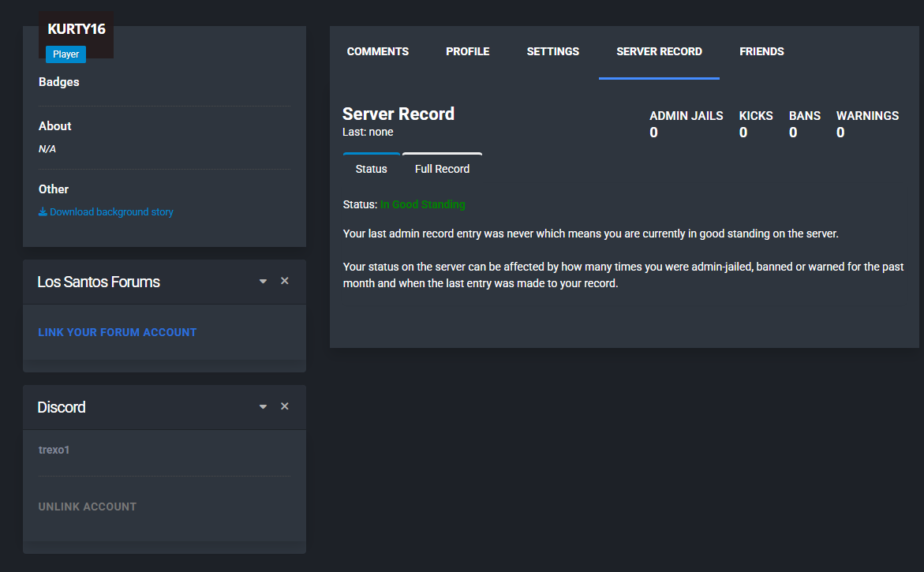This screenshot has width=924, height=572.
Task: Show the Full Record sub-tab
Action: (442, 169)
